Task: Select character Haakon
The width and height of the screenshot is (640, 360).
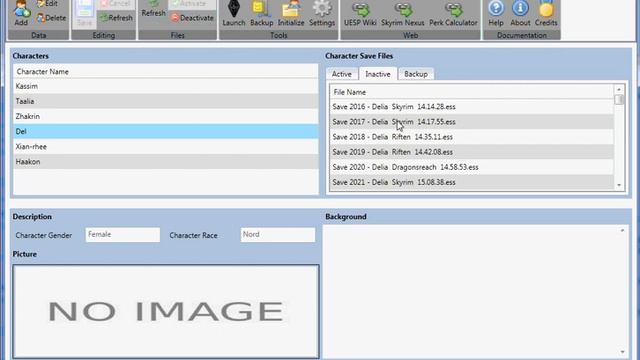Action: 166,162
